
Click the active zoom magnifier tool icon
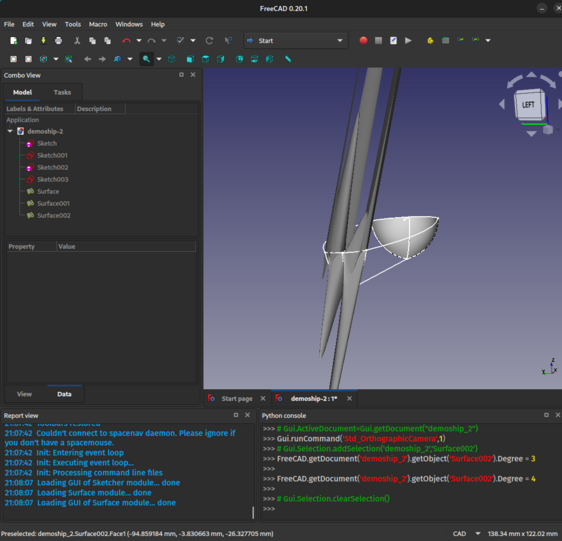[146, 59]
